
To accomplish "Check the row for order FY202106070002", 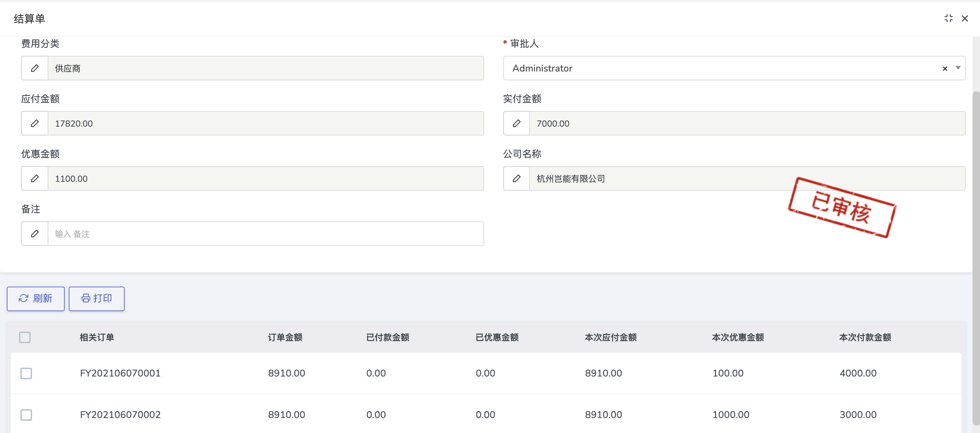I will pyautogui.click(x=26, y=415).
